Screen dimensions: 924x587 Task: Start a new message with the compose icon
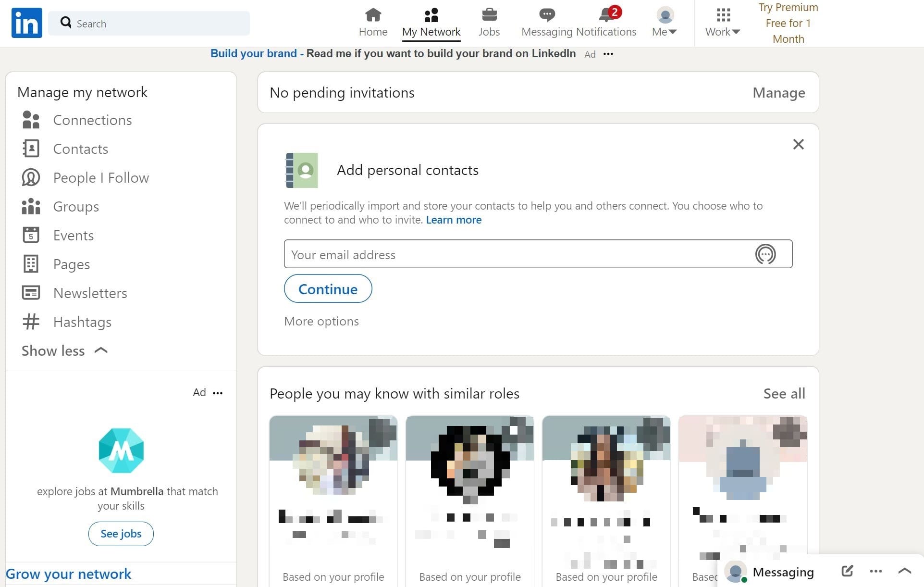(x=847, y=572)
